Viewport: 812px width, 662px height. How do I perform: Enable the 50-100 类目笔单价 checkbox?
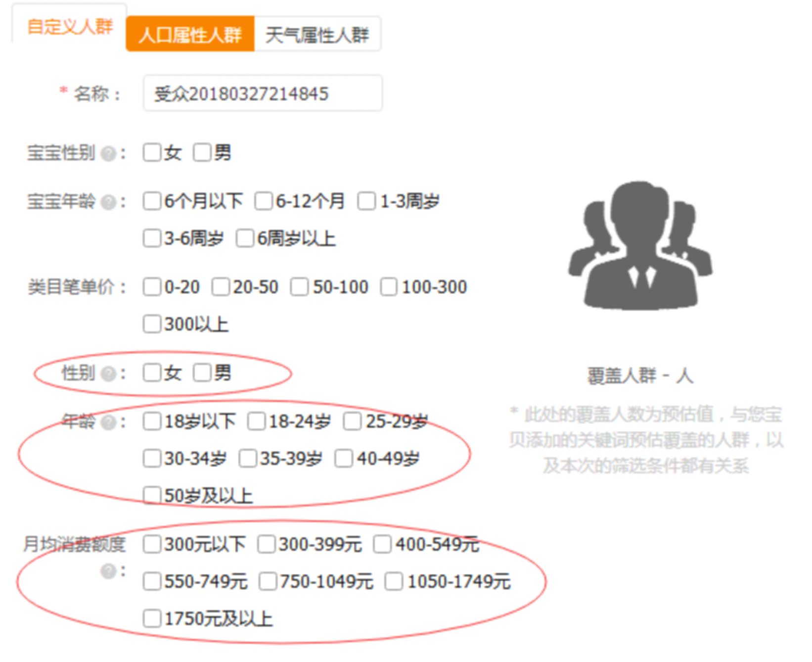(300, 287)
